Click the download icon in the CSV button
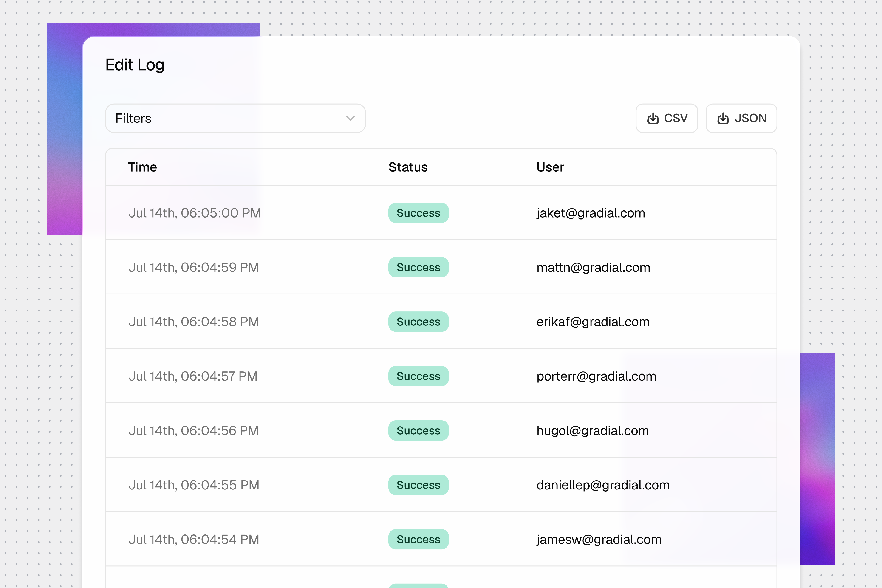882x588 pixels. click(653, 119)
